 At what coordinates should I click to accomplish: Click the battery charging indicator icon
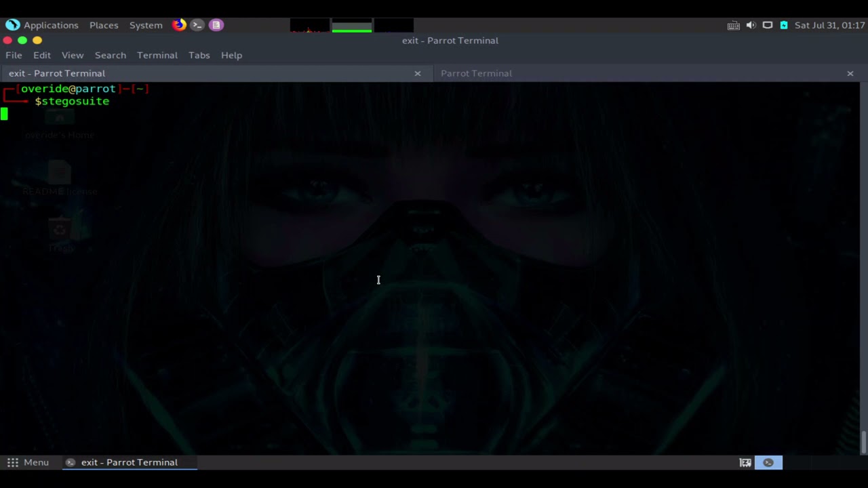[x=784, y=25]
